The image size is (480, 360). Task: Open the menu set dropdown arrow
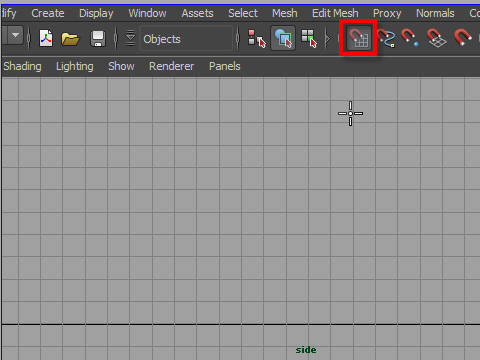tap(15, 35)
